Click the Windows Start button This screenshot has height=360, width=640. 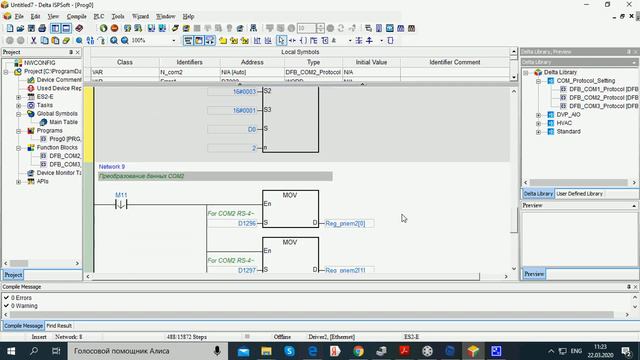(11, 351)
